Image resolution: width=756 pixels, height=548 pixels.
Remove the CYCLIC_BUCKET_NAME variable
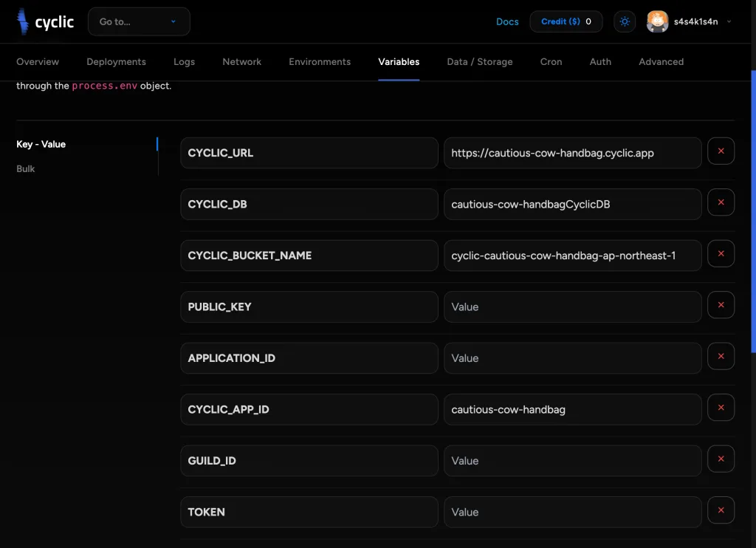point(721,254)
